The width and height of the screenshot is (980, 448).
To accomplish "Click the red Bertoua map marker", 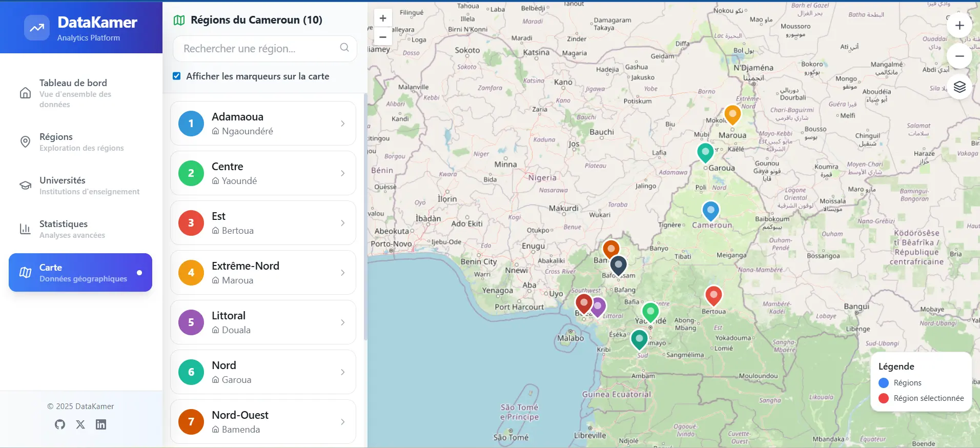I will [713, 295].
